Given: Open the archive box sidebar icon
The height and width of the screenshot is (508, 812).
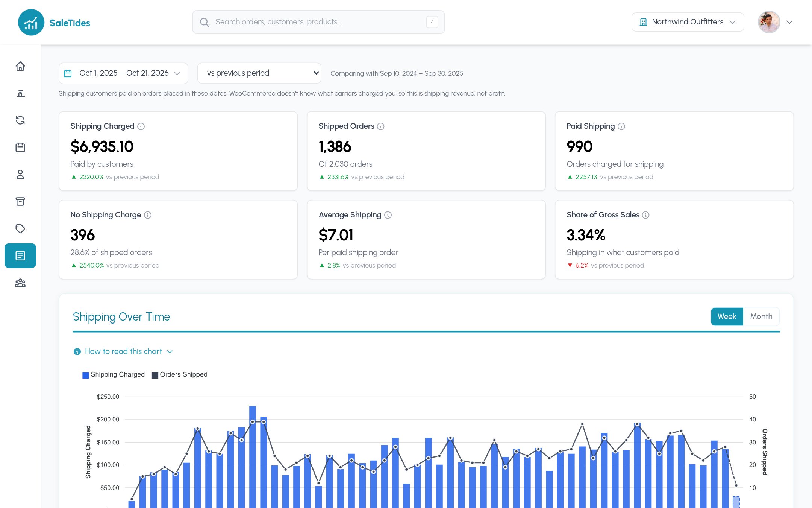Looking at the screenshot, I should 20,202.
